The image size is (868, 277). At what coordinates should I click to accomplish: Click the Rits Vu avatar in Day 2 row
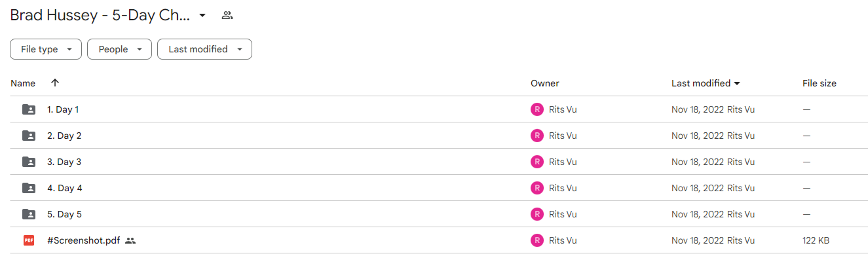coord(537,136)
